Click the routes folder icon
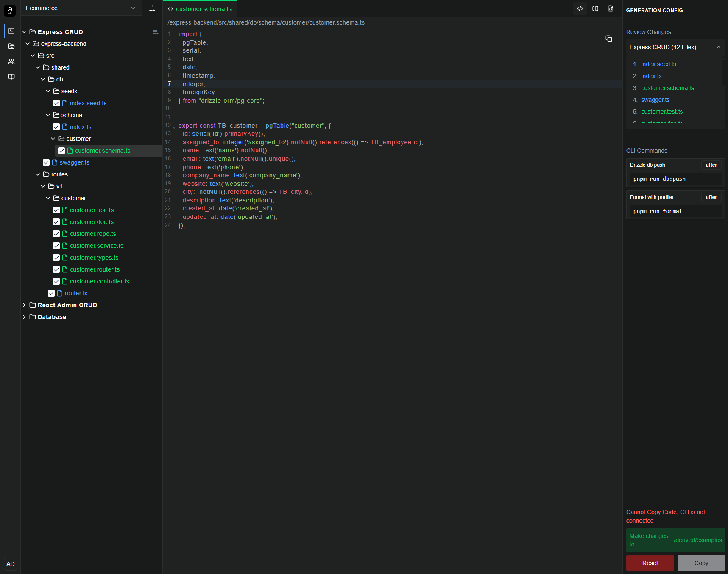This screenshot has height=574, width=728. 46,174
